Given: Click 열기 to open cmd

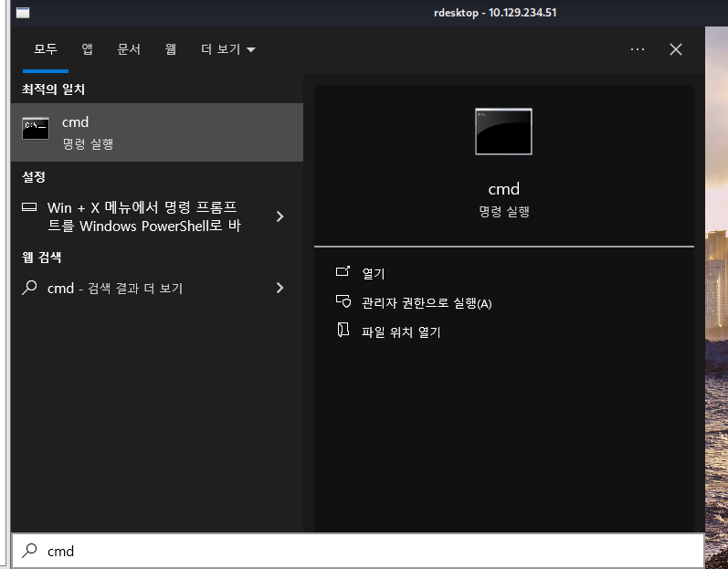Looking at the screenshot, I should point(374,273).
